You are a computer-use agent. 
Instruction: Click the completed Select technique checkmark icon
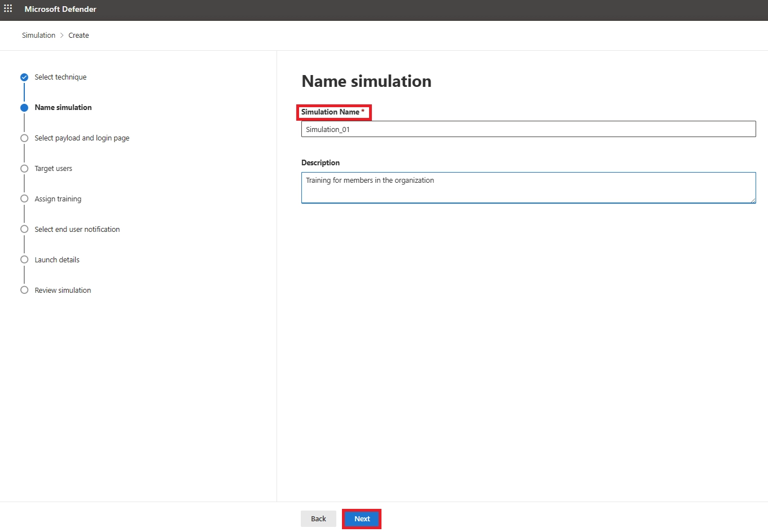tap(24, 77)
